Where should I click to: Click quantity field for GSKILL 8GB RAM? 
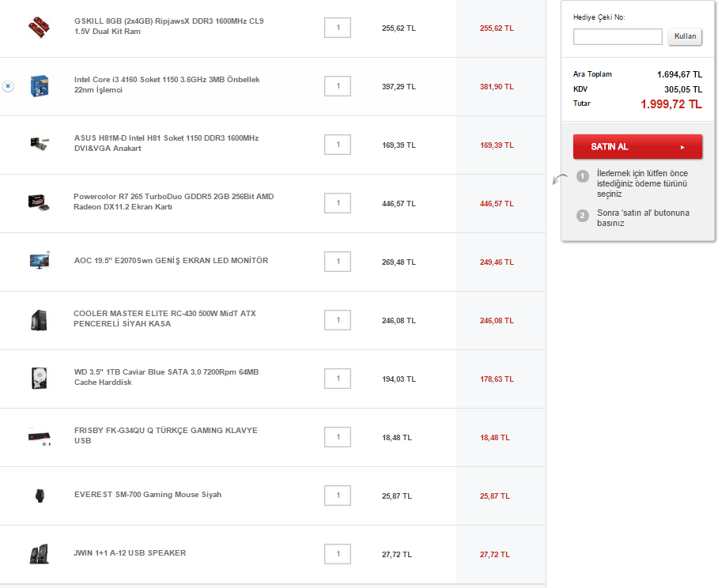point(338,28)
